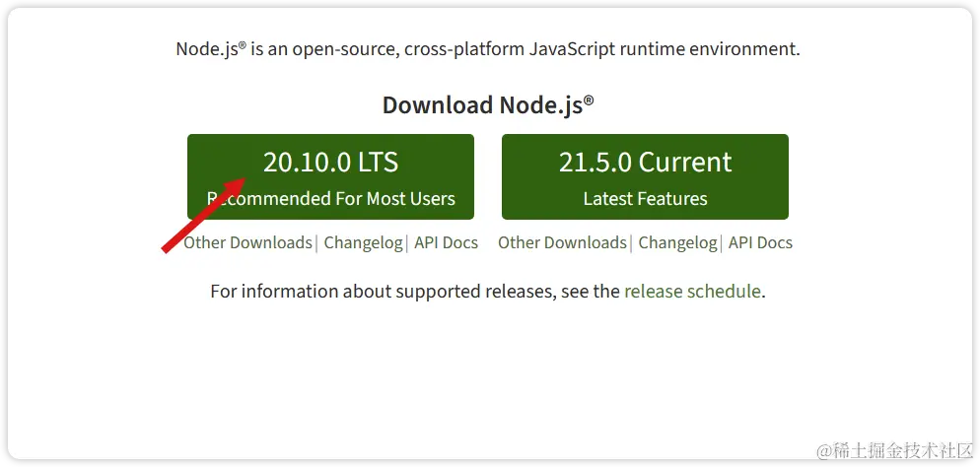Screen dimensions: 980x467
Task: Open Changelog link under 20.10.0 LTS
Action: point(363,243)
